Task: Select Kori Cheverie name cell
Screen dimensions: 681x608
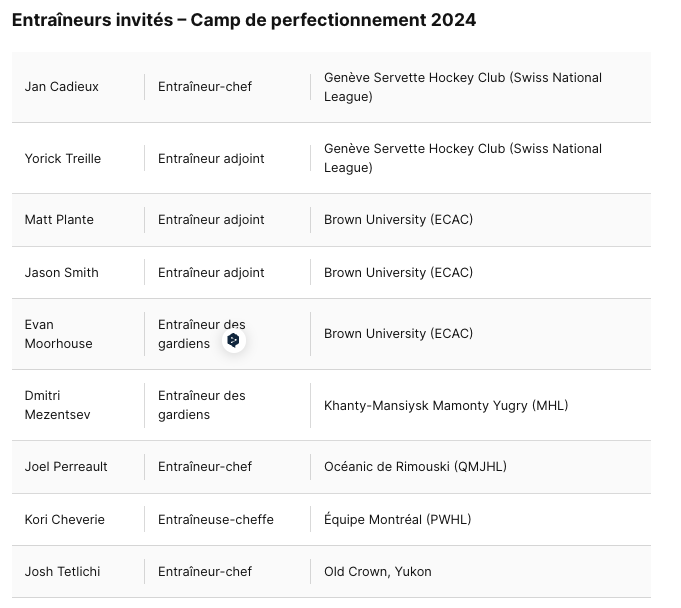Action: (x=65, y=519)
